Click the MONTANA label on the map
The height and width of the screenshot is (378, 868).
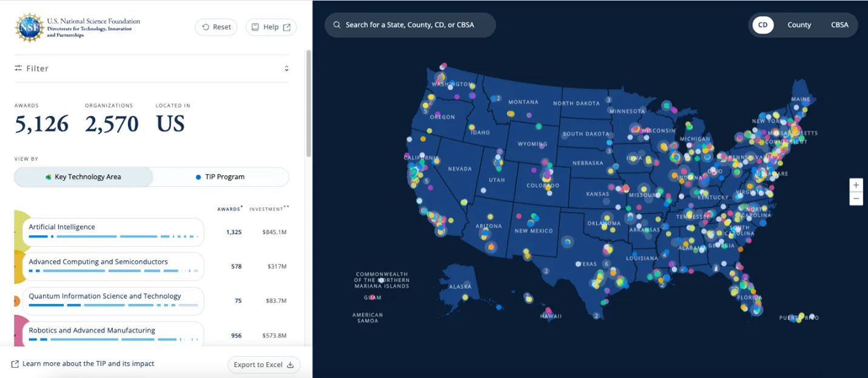coord(523,102)
